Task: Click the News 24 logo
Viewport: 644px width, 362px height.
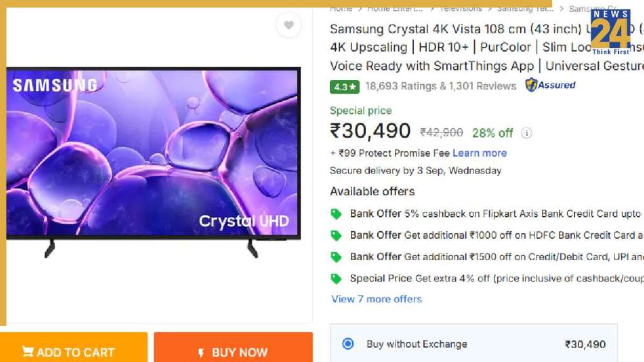Action: (x=610, y=31)
